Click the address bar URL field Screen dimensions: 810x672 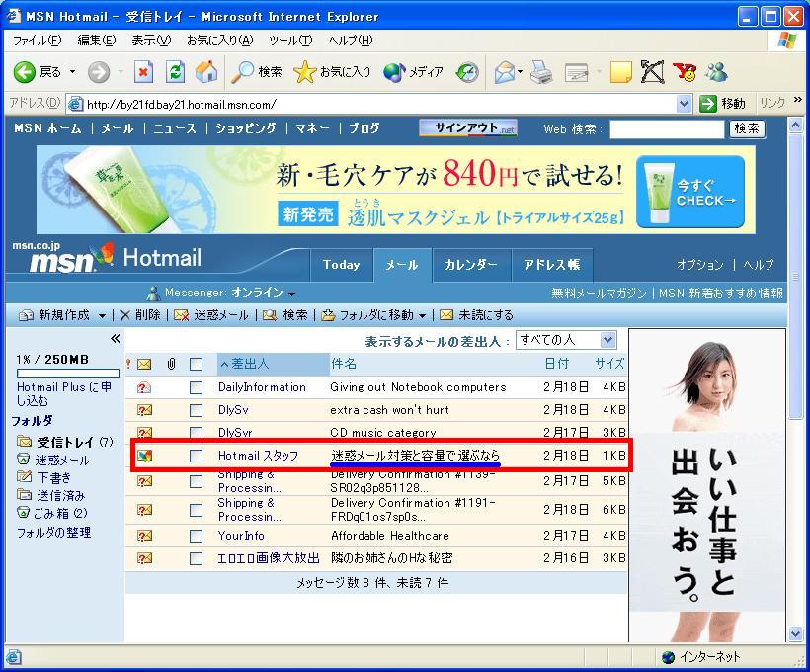(x=379, y=105)
